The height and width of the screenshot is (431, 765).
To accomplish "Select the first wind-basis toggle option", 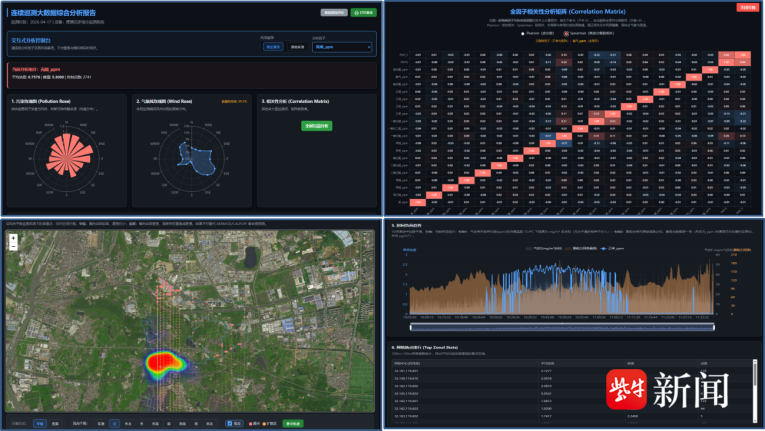I will pos(273,47).
